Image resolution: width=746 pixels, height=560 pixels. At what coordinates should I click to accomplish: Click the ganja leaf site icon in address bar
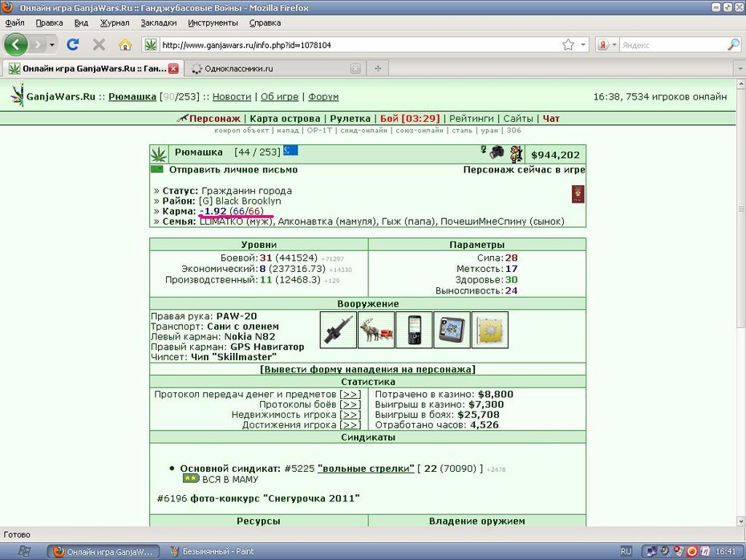(150, 45)
